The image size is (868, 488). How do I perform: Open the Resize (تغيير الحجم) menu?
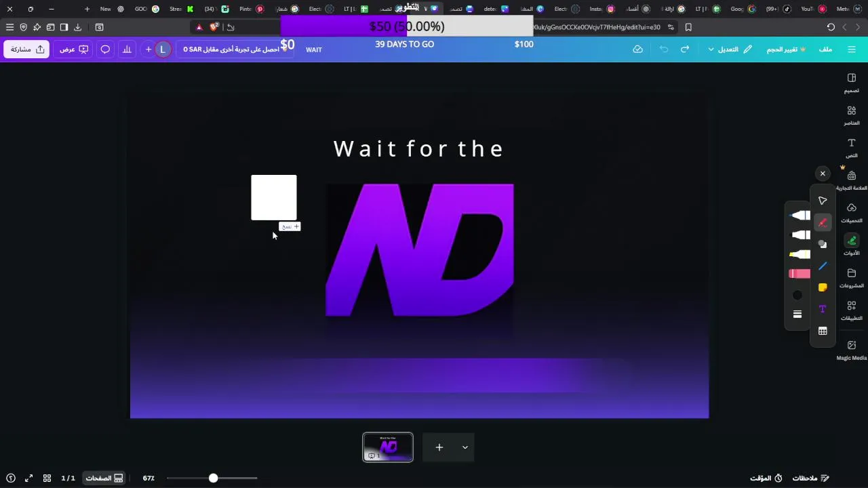786,49
